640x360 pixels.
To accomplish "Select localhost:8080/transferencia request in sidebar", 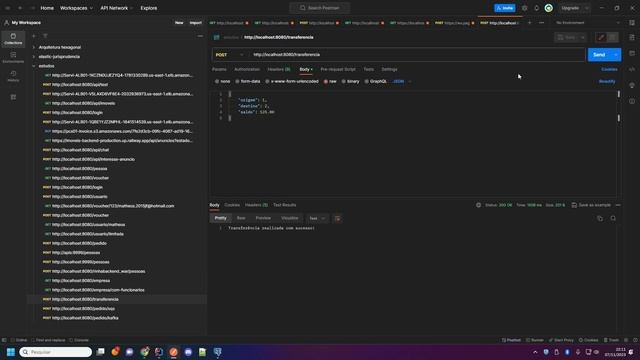I will [117, 299].
